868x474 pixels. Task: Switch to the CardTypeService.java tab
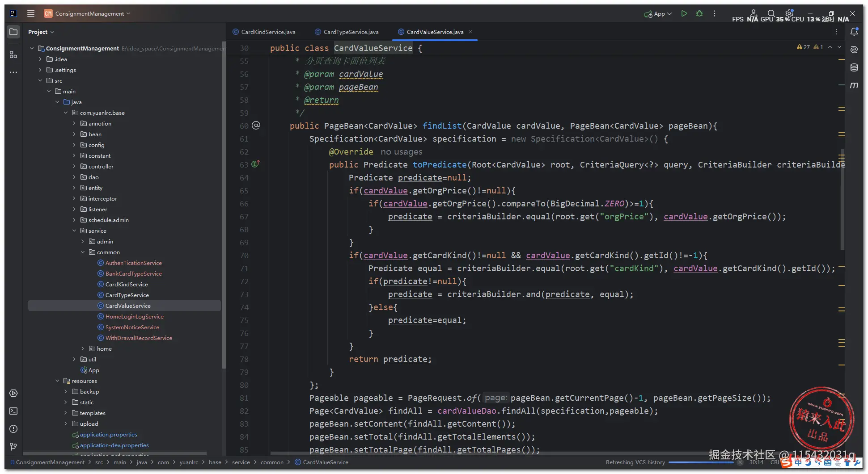(347, 32)
